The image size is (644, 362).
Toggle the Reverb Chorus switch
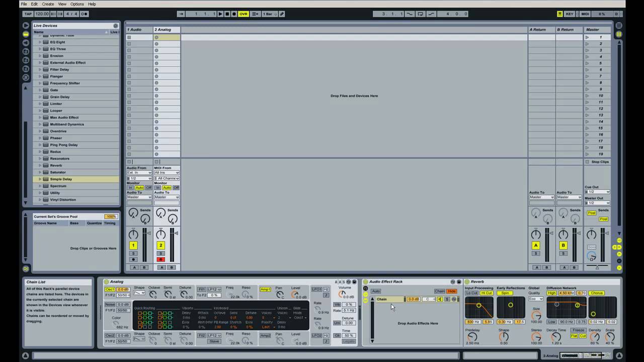596,293
